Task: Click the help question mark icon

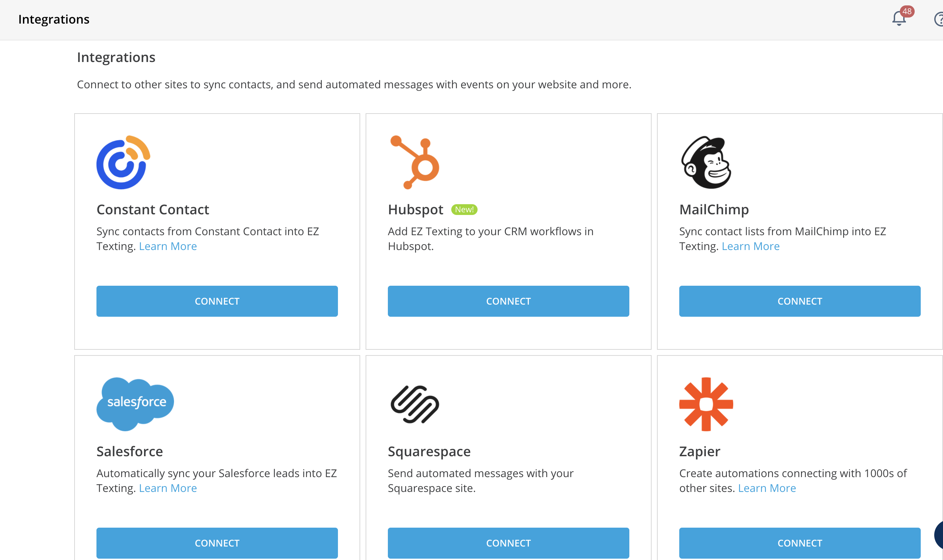Action: 939,19
